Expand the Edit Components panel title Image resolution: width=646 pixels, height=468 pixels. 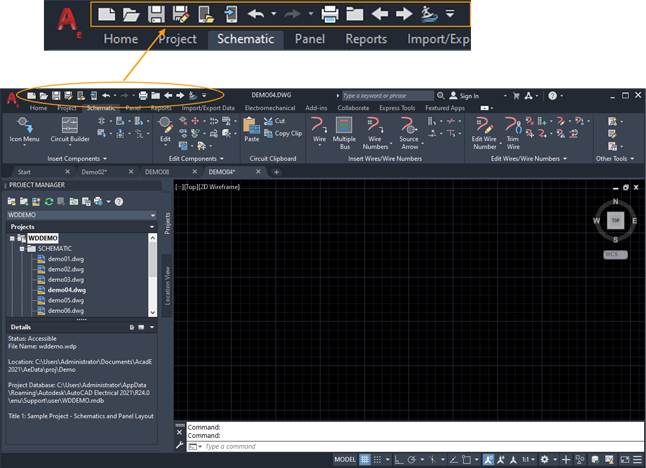[x=196, y=159]
